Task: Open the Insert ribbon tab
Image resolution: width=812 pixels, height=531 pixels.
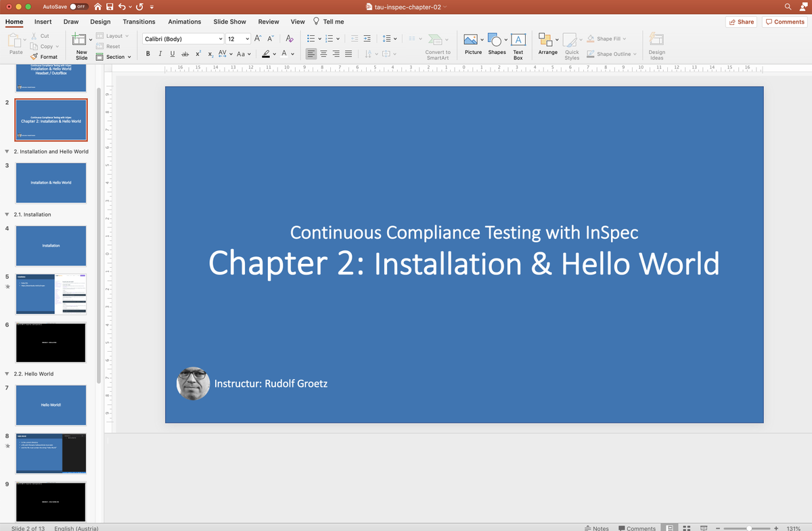Action: [43, 22]
